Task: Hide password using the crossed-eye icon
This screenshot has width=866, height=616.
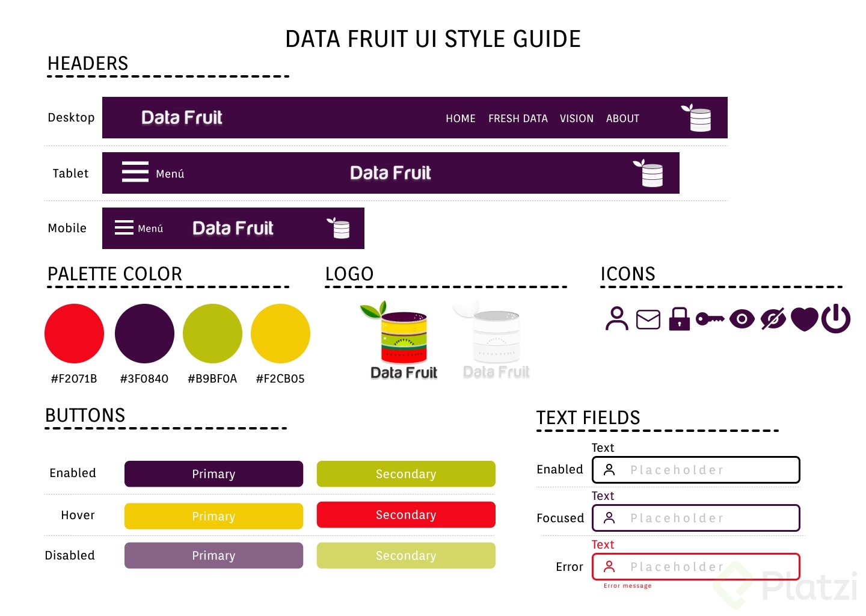Action: [x=773, y=318]
